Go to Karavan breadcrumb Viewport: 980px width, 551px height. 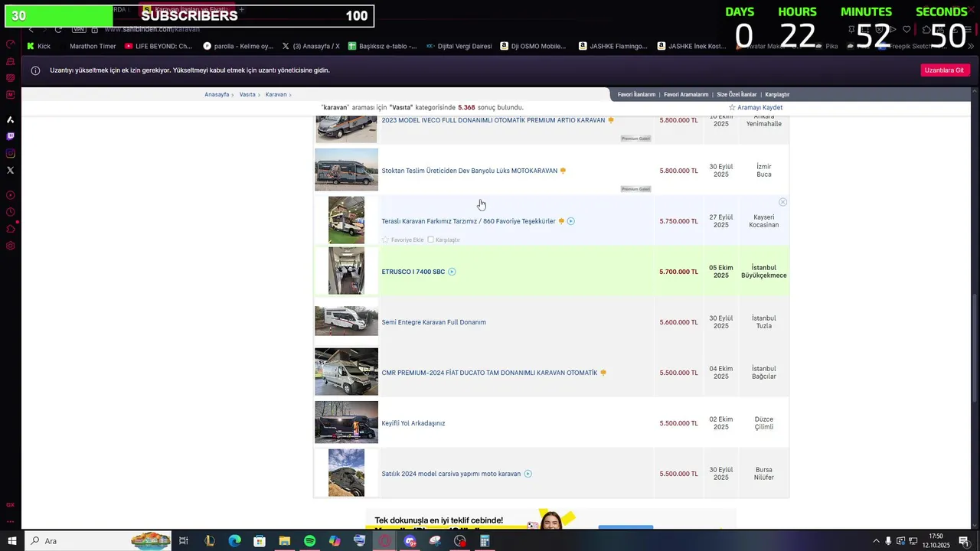[x=276, y=95]
